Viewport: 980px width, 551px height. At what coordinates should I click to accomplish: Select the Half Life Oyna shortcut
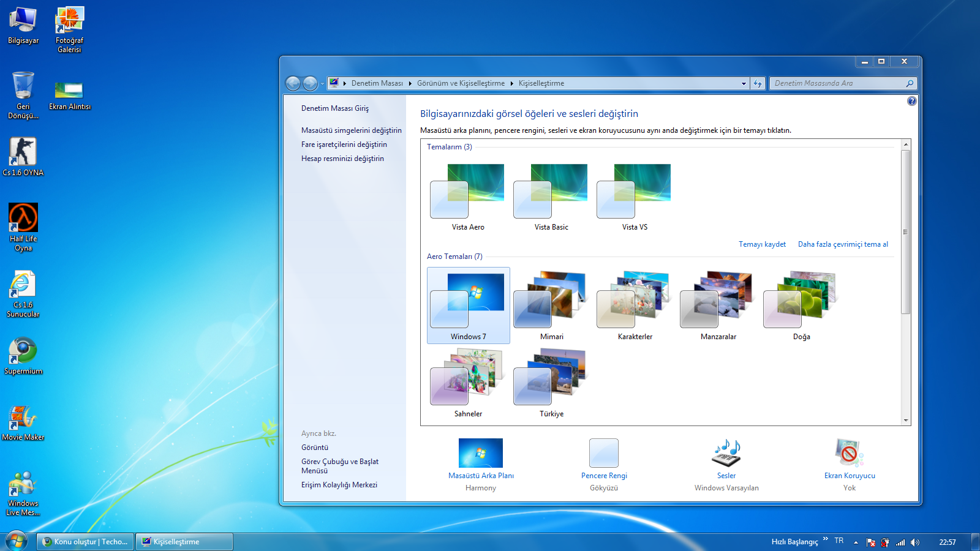[x=23, y=227]
